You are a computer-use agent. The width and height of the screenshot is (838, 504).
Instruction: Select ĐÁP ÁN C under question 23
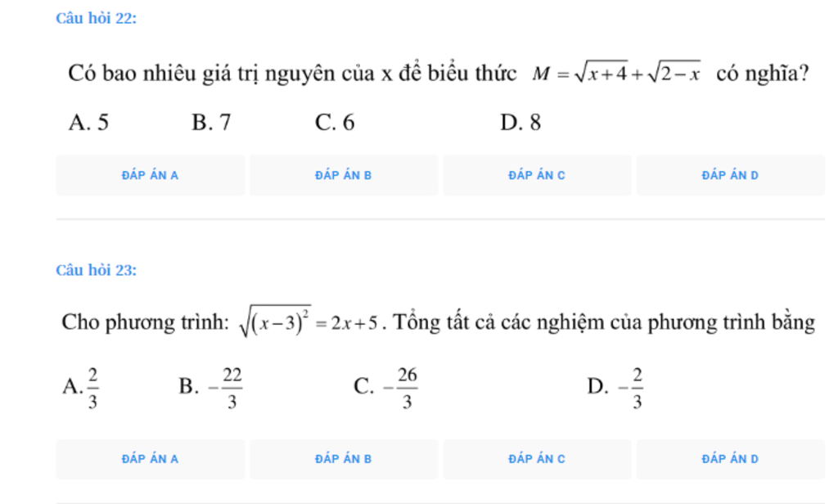pyautogui.click(x=537, y=459)
